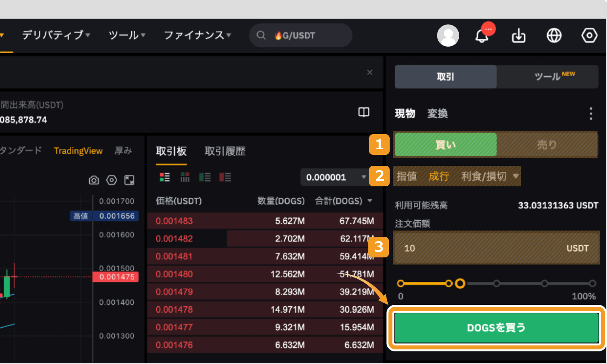Select the 変換 convert tab

(437, 114)
